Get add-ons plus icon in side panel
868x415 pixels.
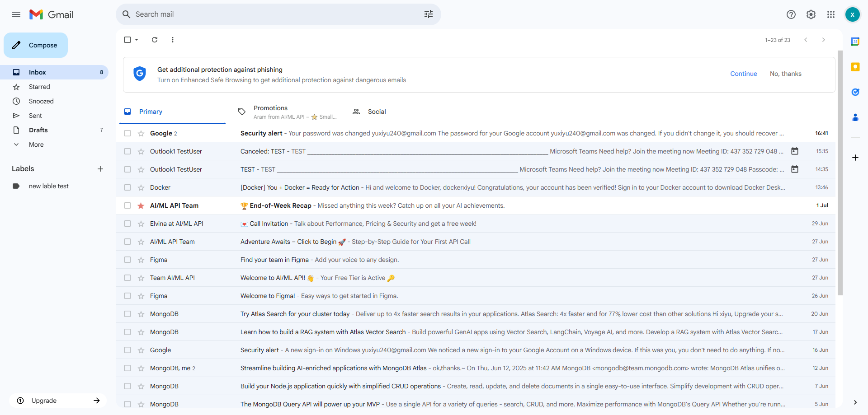click(x=855, y=158)
